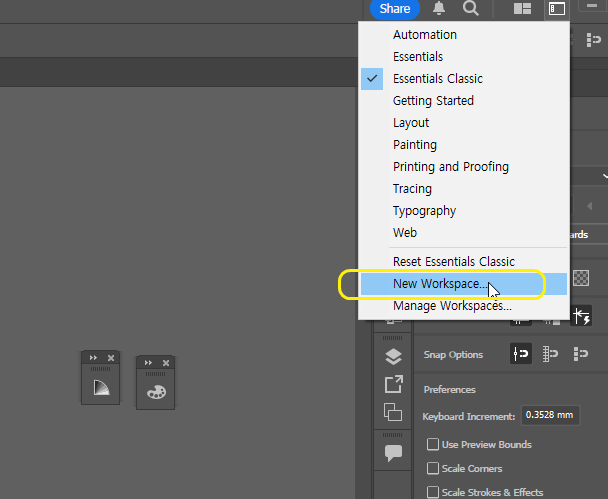This screenshot has width=608, height=499.
Task: Open floating Color Guide panel icon
Action: pyautogui.click(x=101, y=388)
